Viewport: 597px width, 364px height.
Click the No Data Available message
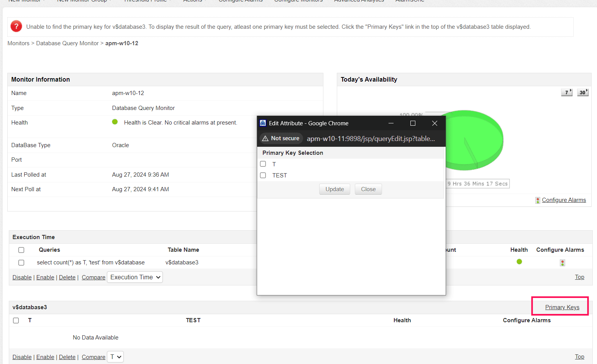(x=95, y=338)
